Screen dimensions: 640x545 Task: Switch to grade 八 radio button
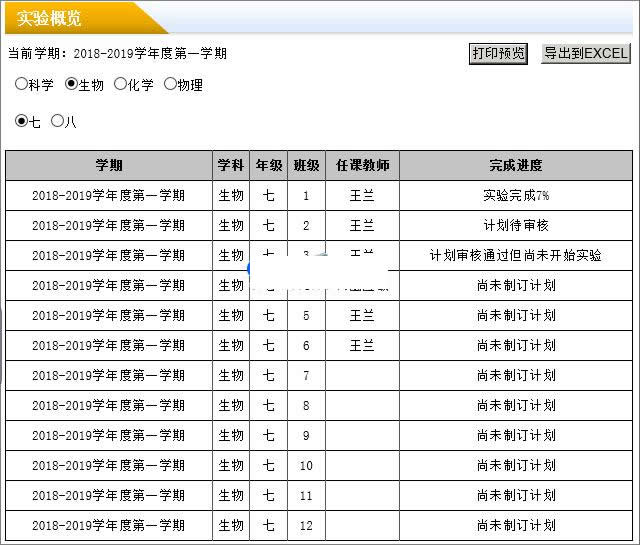tap(57, 121)
